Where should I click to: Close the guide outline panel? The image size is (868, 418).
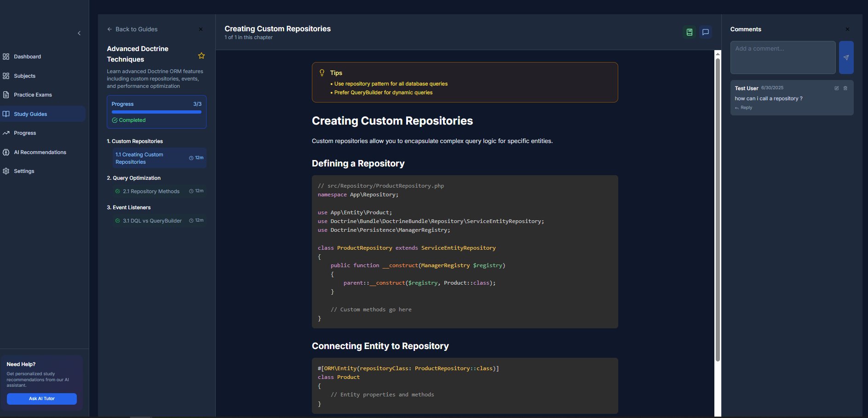pyautogui.click(x=201, y=29)
